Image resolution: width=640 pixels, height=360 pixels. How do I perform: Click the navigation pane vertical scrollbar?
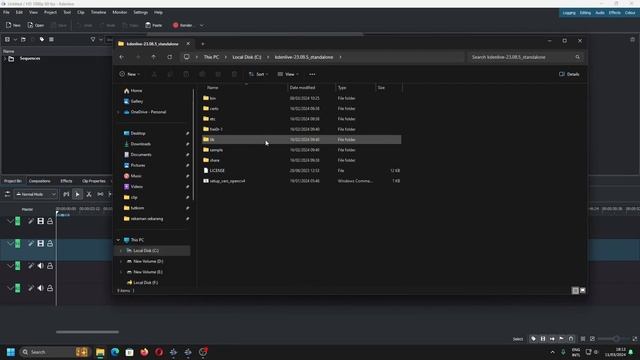tap(193, 145)
